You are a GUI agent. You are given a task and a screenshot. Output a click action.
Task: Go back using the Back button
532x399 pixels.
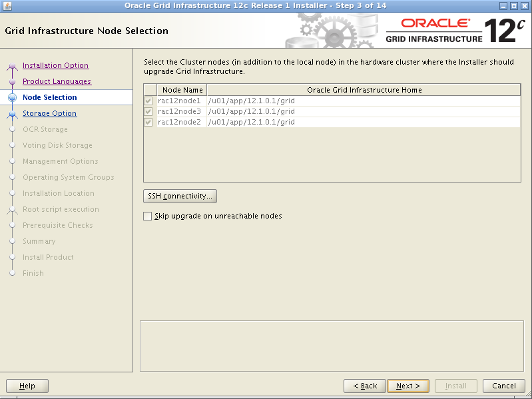(x=365, y=386)
